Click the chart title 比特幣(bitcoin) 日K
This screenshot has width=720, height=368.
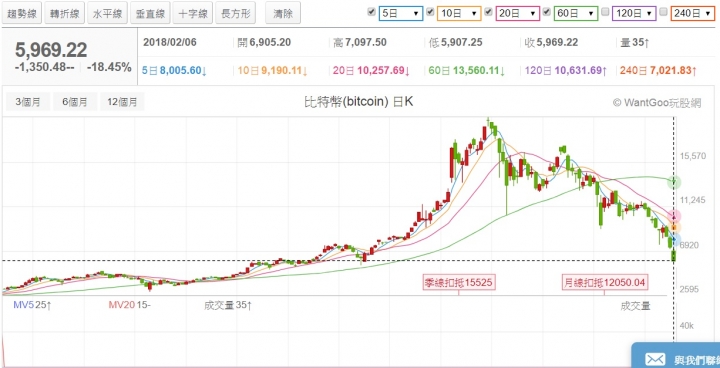point(359,102)
